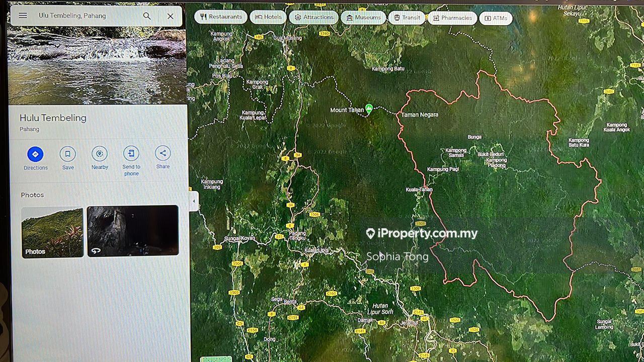Show ATMs on the map
The width and height of the screenshot is (644, 362).
coord(496,18)
